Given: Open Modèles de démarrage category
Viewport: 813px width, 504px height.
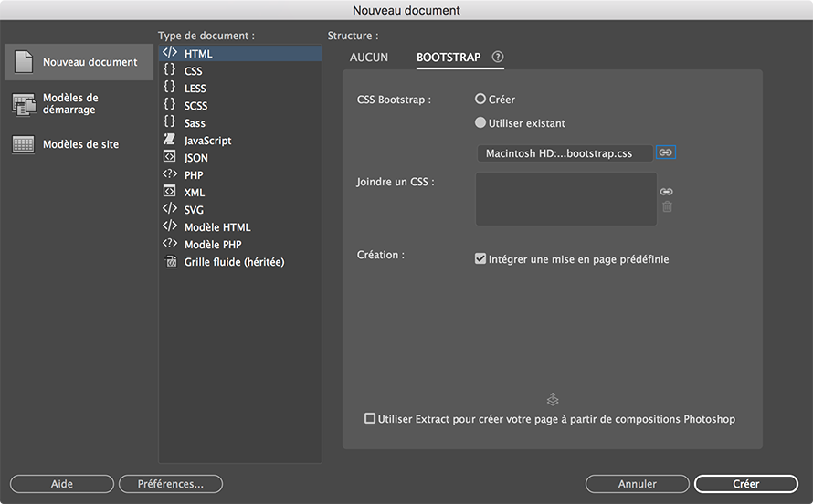Looking at the screenshot, I should [x=77, y=104].
